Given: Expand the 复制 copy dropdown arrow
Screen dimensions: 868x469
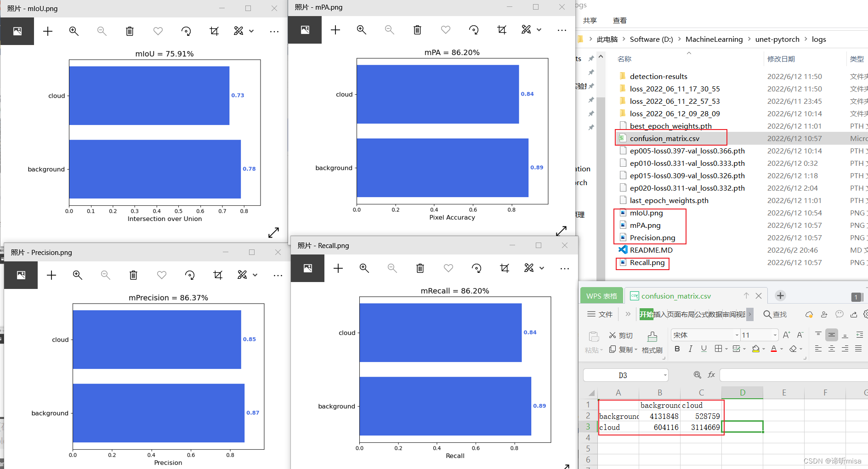Looking at the screenshot, I should tap(636, 350).
